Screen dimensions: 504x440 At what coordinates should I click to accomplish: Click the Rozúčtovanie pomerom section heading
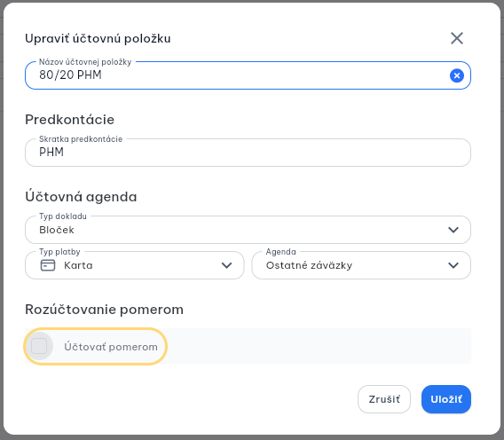[104, 310]
